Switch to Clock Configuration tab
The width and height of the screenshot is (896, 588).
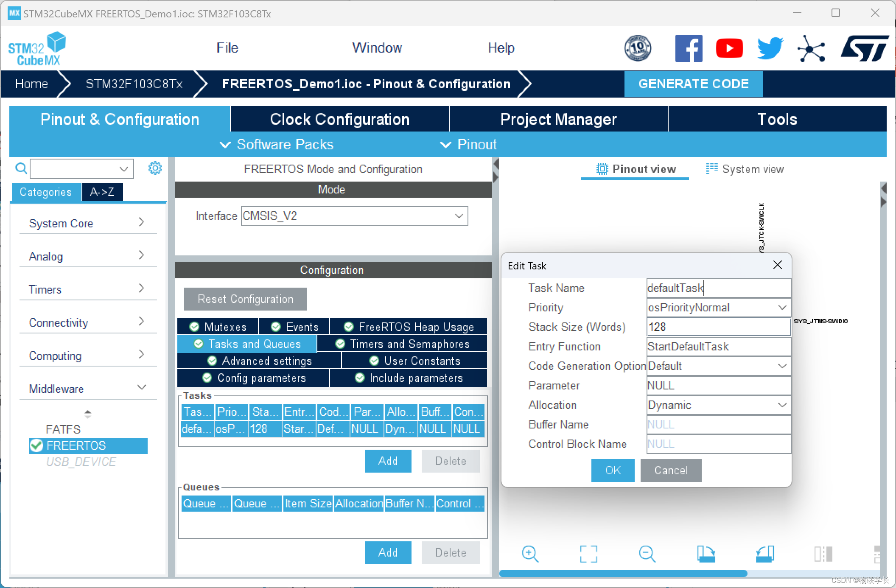pyautogui.click(x=340, y=119)
